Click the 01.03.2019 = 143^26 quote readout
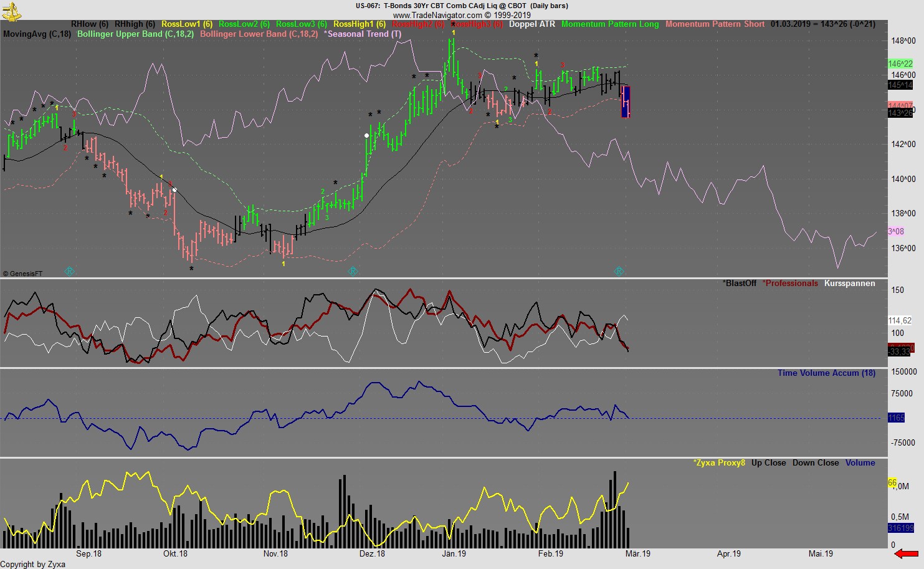This screenshot has width=924, height=569. pyautogui.click(x=823, y=24)
